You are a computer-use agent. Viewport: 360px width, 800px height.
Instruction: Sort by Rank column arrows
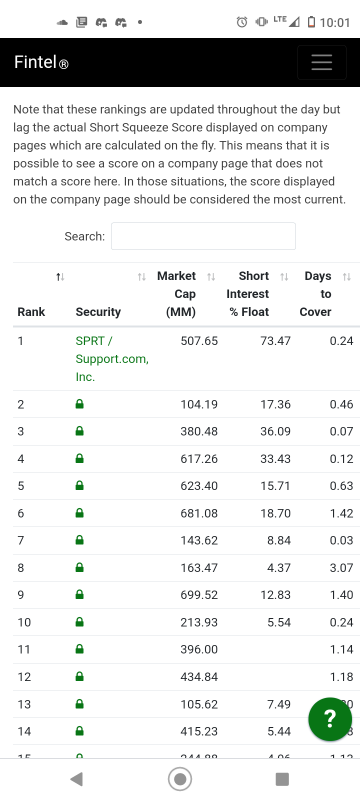[x=60, y=277]
